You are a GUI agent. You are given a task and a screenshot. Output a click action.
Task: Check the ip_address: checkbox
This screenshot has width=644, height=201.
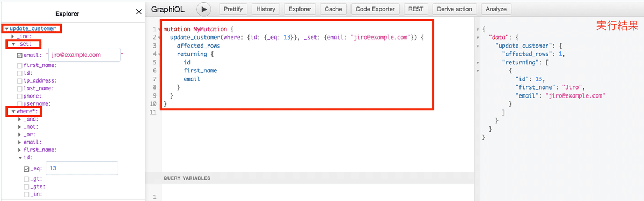pyautogui.click(x=20, y=81)
